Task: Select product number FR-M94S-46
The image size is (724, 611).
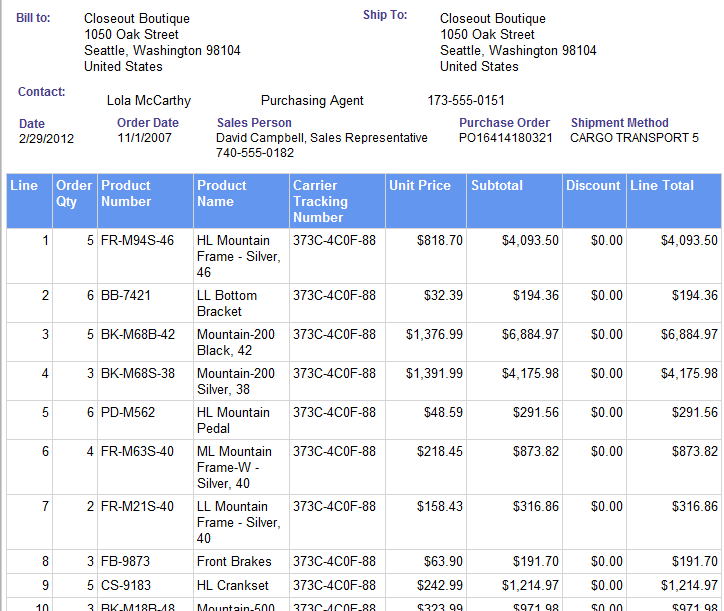Action: [138, 241]
